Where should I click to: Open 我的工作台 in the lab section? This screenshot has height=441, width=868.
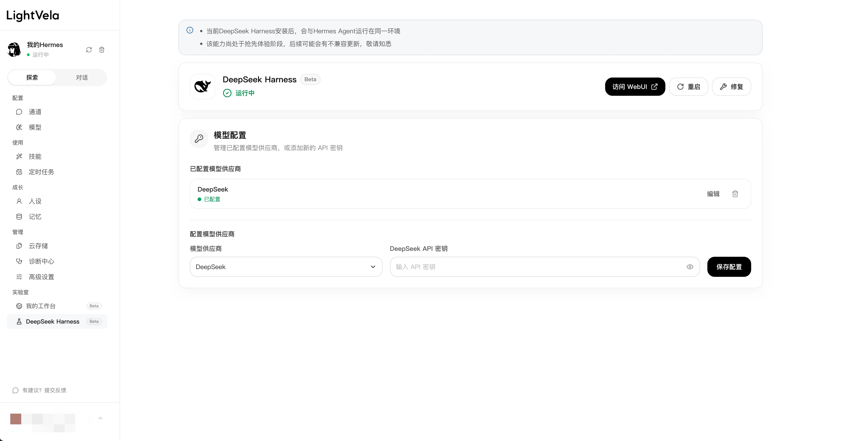57,306
